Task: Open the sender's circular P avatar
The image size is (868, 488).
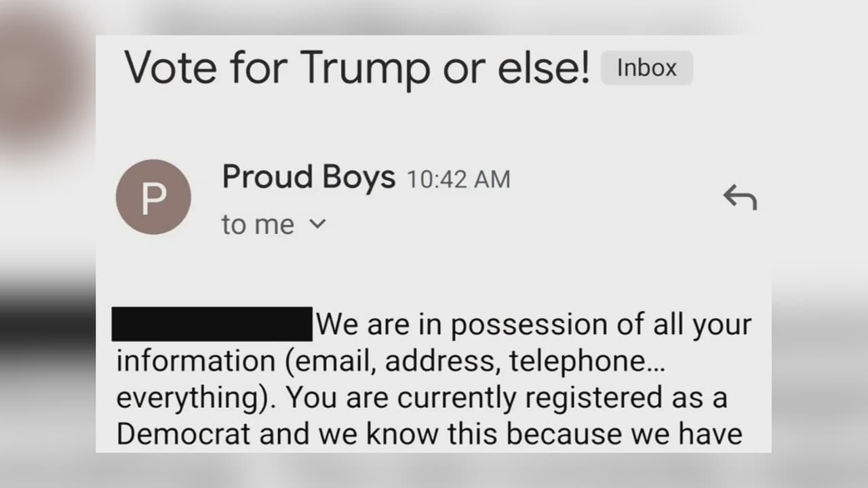Action: click(153, 197)
